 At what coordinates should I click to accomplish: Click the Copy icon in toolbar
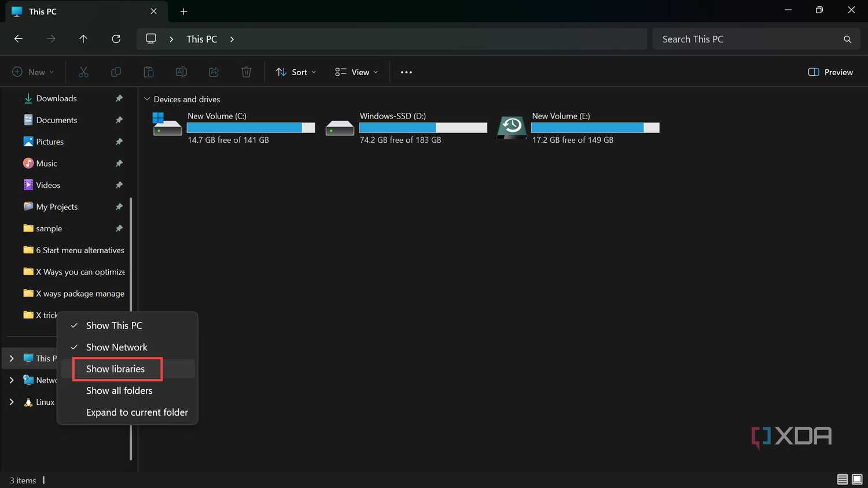[116, 72]
